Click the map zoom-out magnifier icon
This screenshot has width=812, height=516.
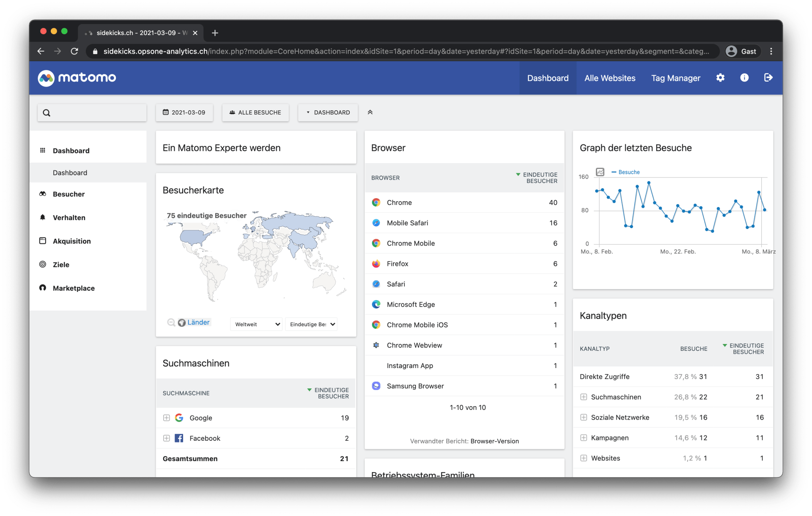coord(171,322)
